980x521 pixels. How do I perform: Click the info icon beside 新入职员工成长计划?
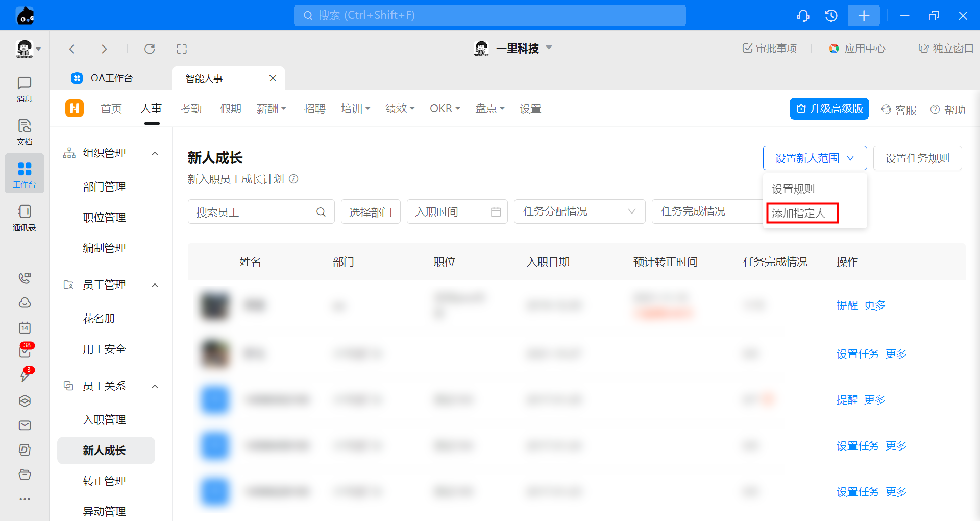[x=293, y=179]
